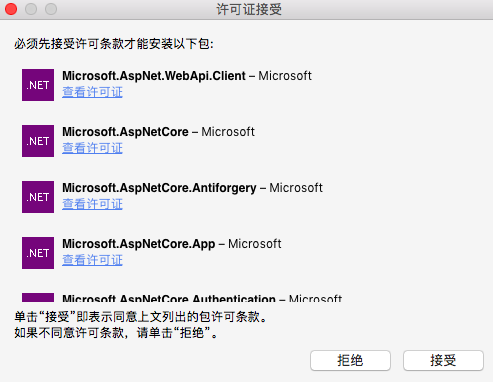The height and width of the screenshot is (382, 493).
Task: Click partially visible .NET icon for Authentication package
Action: (38, 298)
